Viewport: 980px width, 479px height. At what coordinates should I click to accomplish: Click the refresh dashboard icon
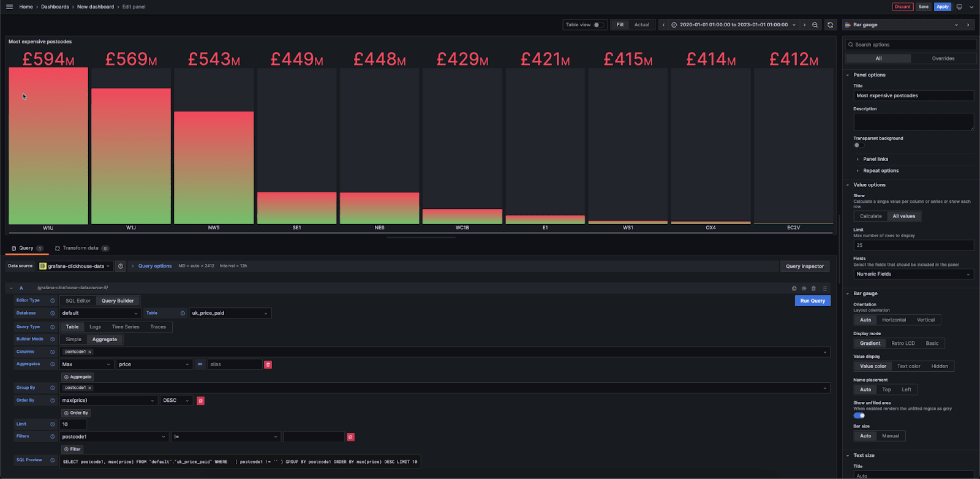click(x=830, y=25)
